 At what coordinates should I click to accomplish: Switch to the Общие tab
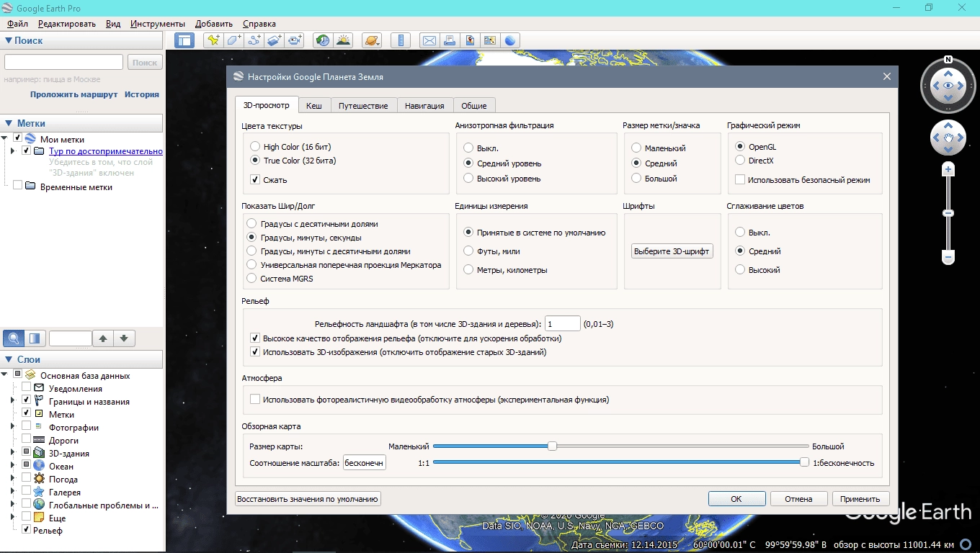coord(474,105)
